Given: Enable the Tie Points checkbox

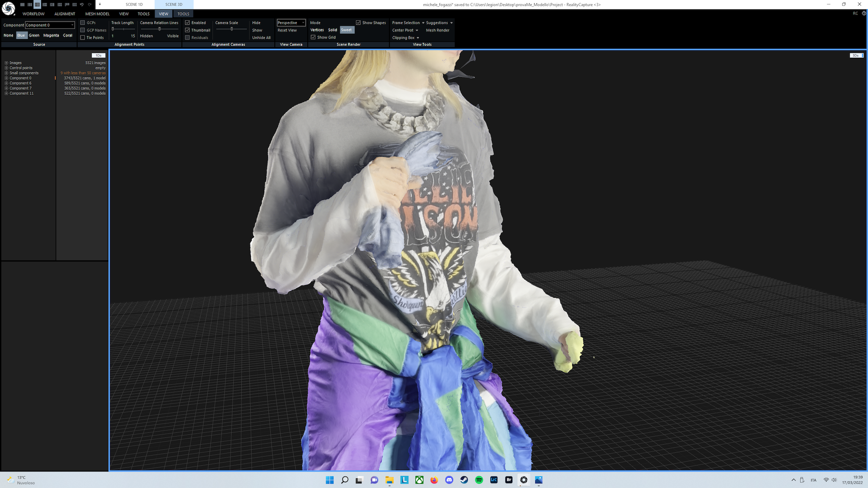Looking at the screenshot, I should click(x=83, y=38).
